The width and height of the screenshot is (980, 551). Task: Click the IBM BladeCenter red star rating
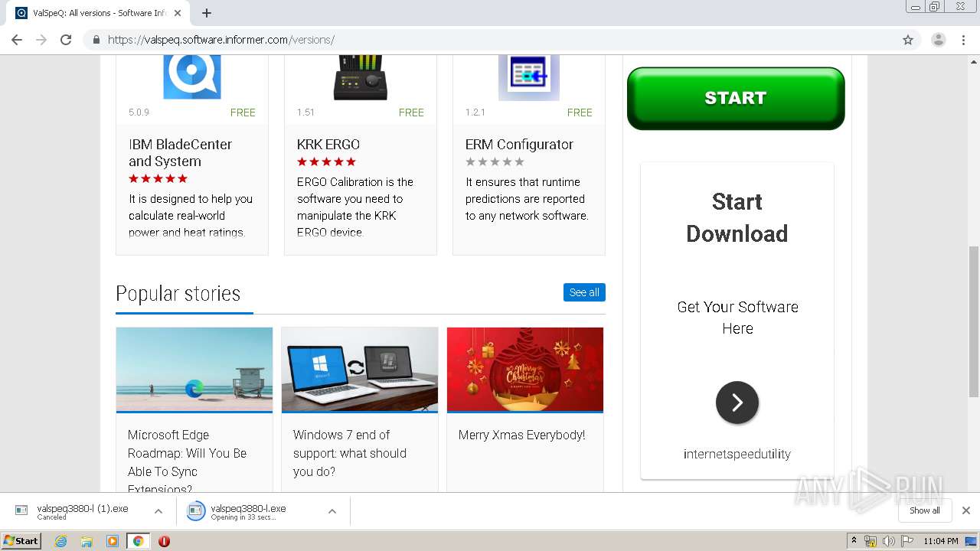tap(158, 178)
